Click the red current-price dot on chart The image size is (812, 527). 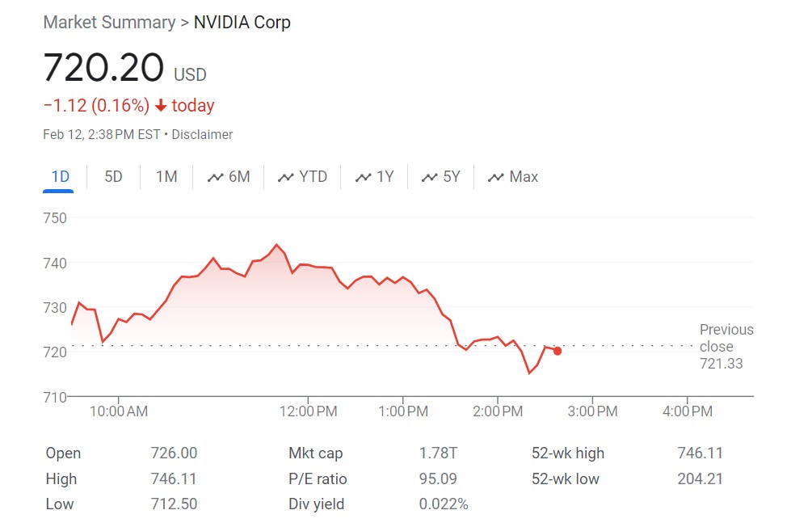(x=557, y=351)
